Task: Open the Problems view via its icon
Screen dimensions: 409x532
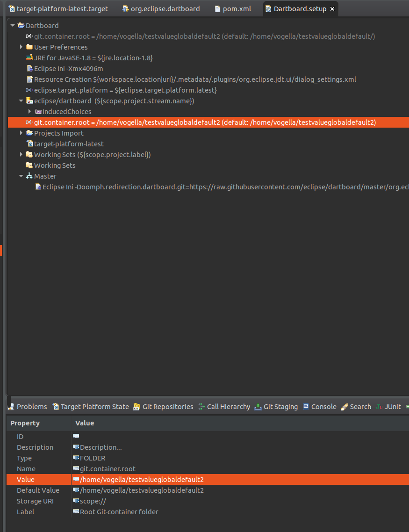Action: (x=11, y=406)
